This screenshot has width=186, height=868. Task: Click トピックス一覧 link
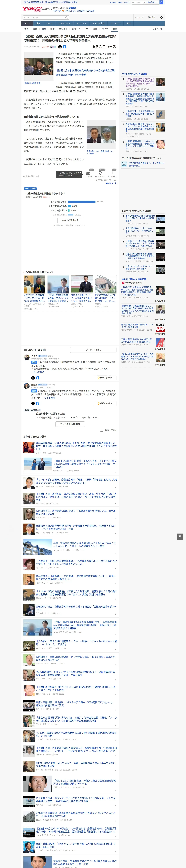click(155, 29)
